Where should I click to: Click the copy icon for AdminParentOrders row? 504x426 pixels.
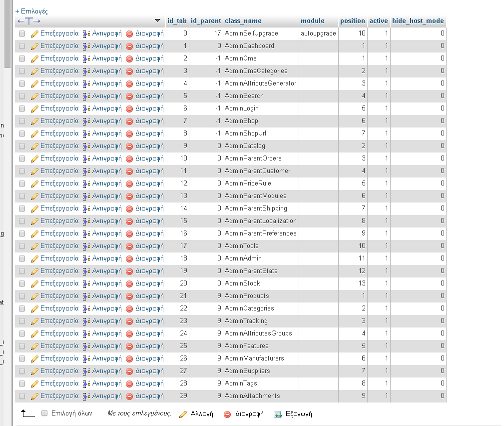86,159
